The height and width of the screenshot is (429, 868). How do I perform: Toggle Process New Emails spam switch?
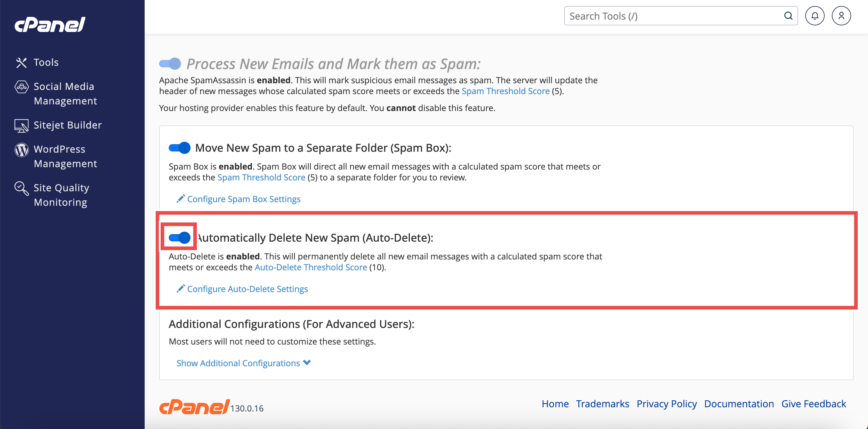(170, 64)
